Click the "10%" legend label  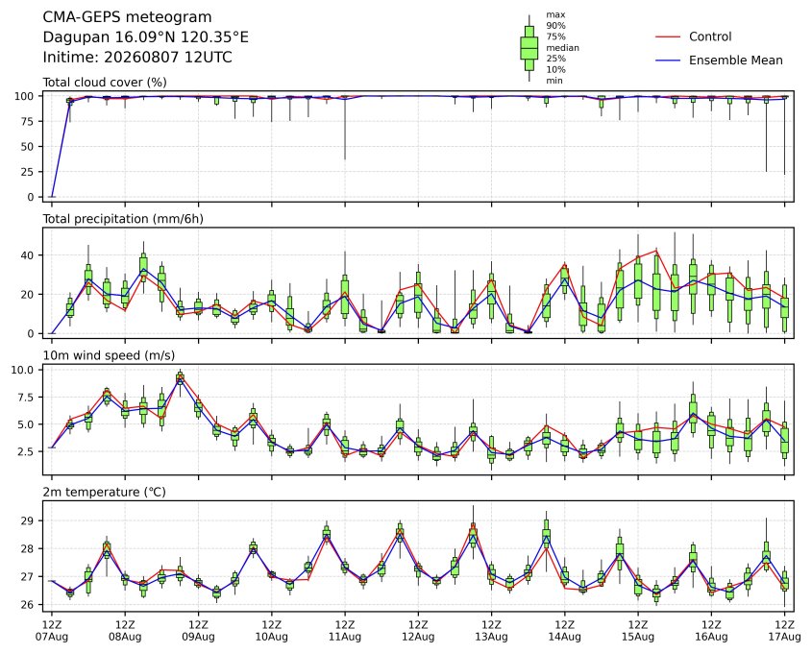click(x=555, y=69)
